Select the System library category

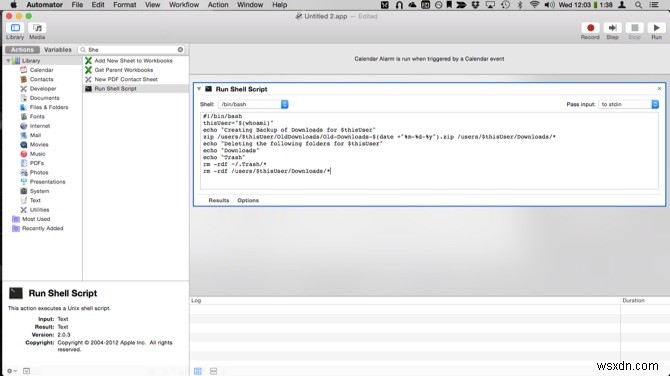point(39,191)
